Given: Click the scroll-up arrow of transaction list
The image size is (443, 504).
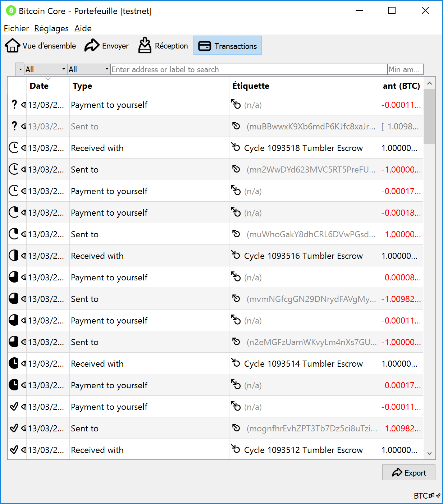Looking at the screenshot, I should click(429, 83).
